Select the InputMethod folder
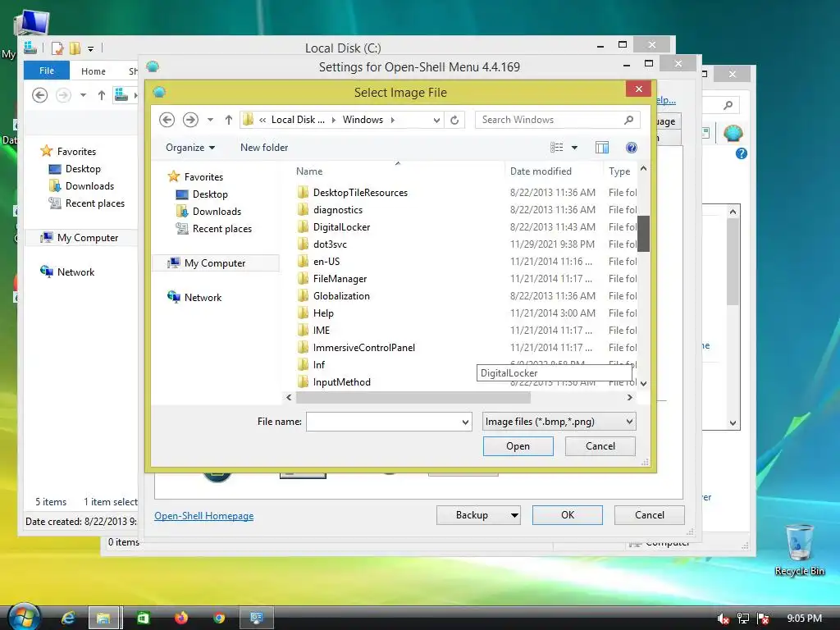Viewport: 840px width, 630px height. click(342, 382)
